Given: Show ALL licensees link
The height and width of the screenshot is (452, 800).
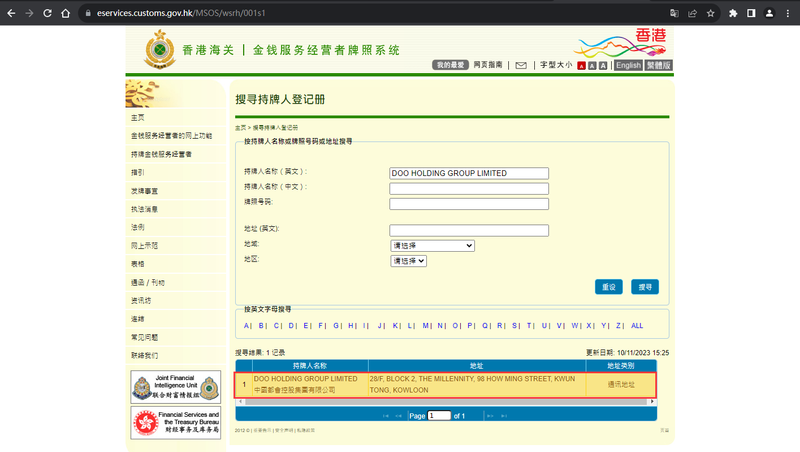Looking at the screenshot, I should (637, 325).
